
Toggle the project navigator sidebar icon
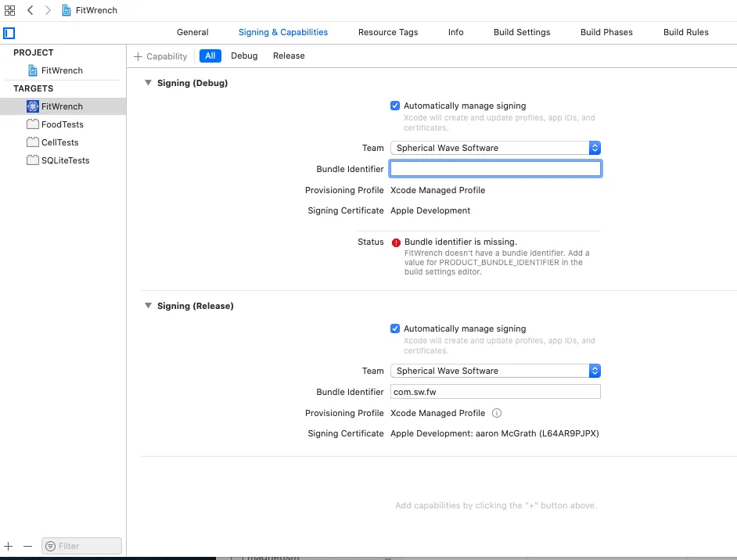click(9, 33)
